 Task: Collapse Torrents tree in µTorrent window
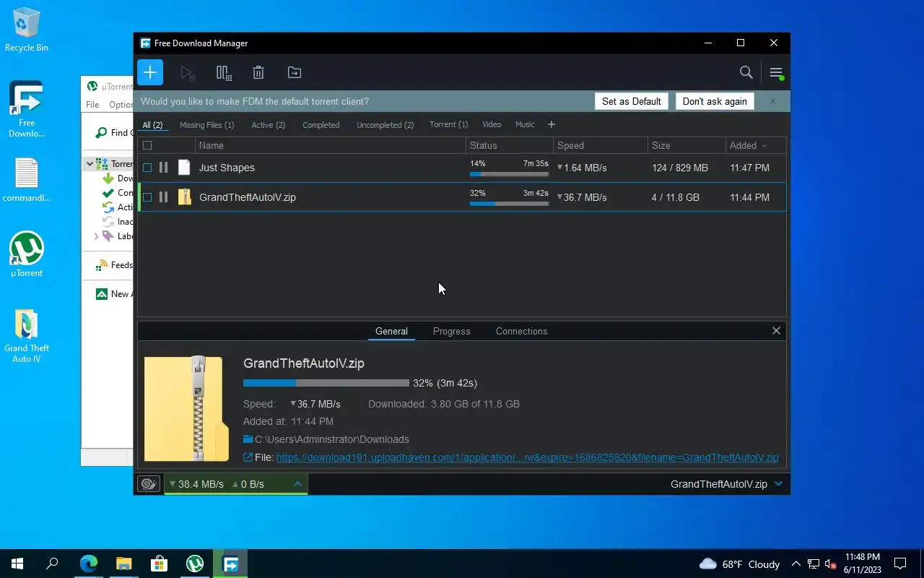point(90,164)
